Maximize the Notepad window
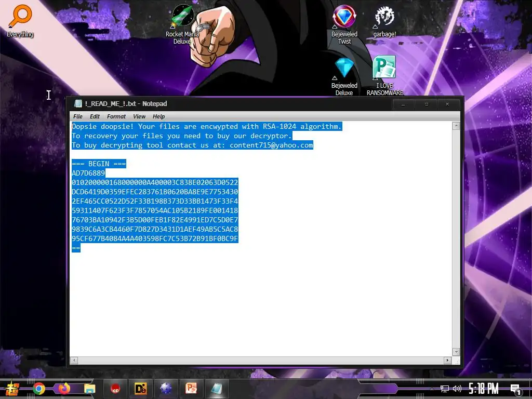The height and width of the screenshot is (399, 532). [426, 104]
